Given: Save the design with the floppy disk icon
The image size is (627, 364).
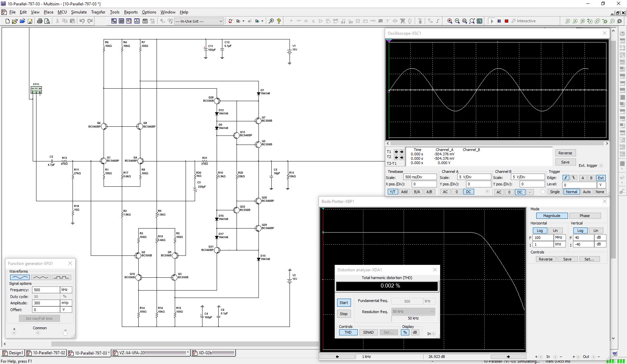Looking at the screenshot, I should [30, 21].
